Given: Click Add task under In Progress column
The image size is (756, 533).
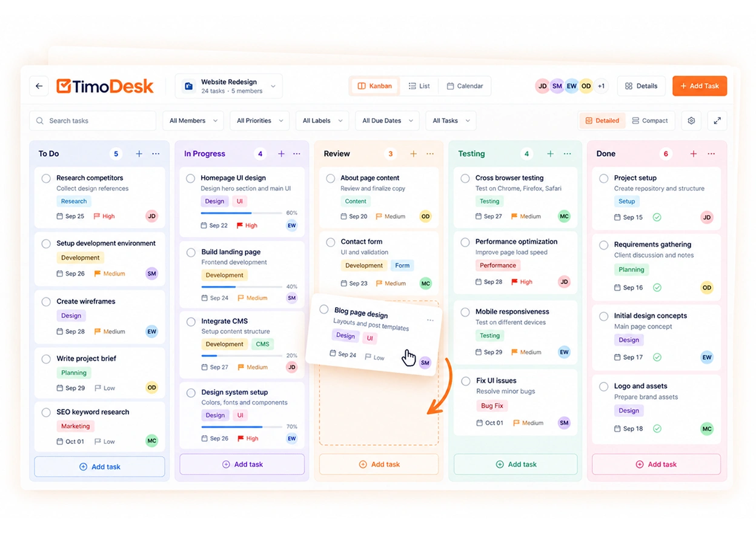Looking at the screenshot, I should (x=242, y=465).
